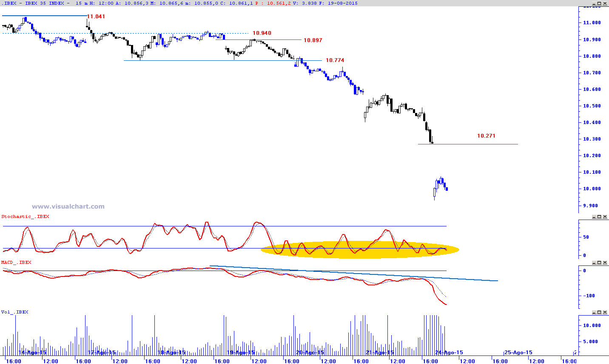Close the main IBEX price chart panel
609x364 pixels.
pyautogui.click(x=605, y=3)
